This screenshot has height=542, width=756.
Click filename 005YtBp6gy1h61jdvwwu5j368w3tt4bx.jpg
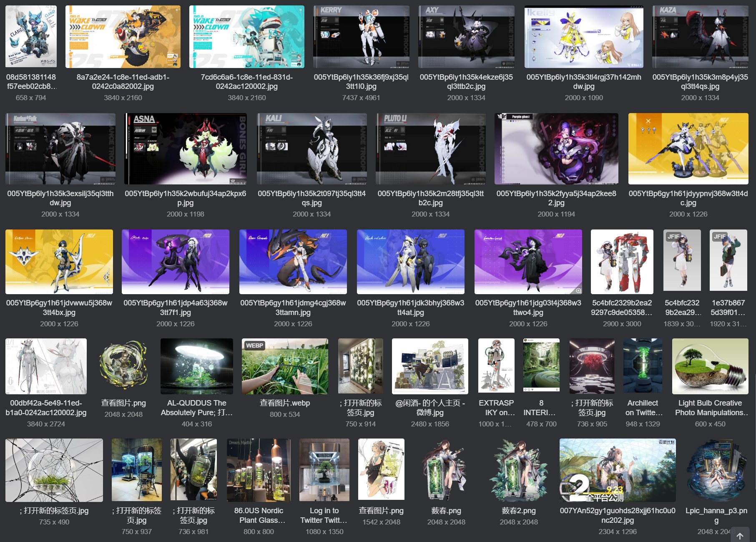point(59,308)
